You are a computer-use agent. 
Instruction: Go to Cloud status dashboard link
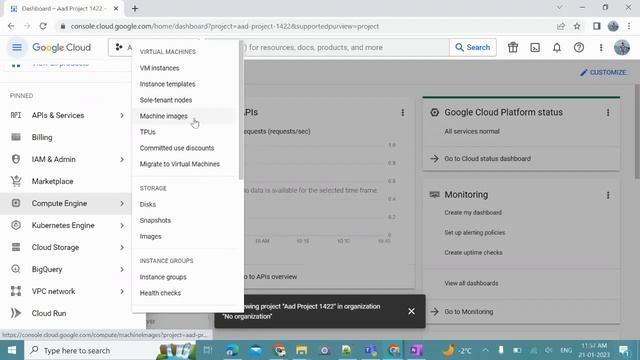tap(487, 159)
